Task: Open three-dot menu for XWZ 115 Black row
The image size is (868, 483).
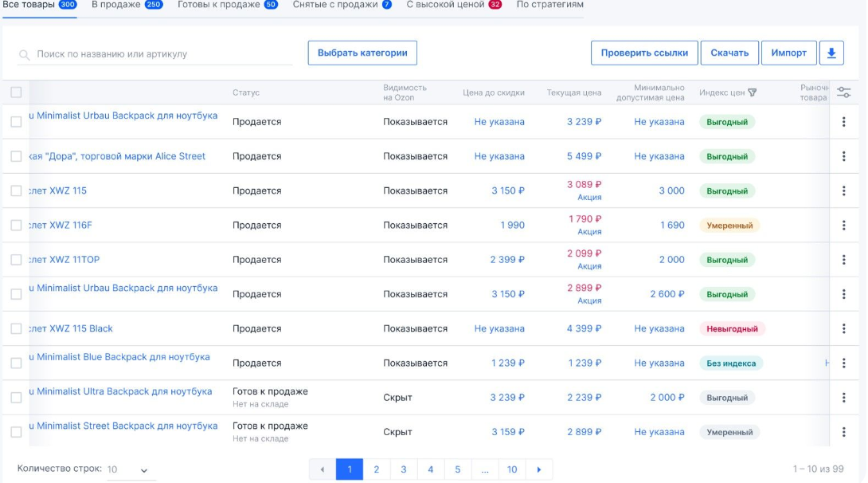Action: [844, 328]
